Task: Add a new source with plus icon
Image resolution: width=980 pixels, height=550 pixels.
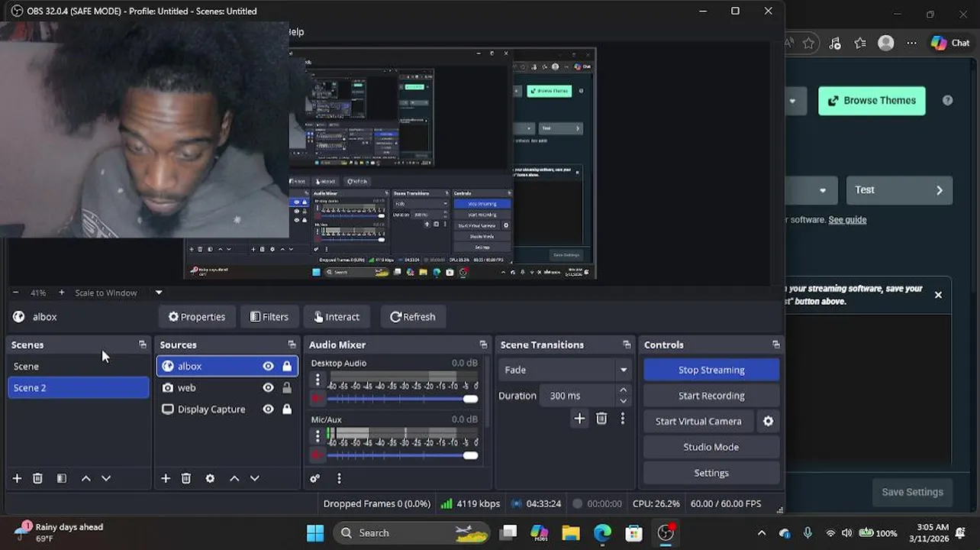Action: coord(166,478)
